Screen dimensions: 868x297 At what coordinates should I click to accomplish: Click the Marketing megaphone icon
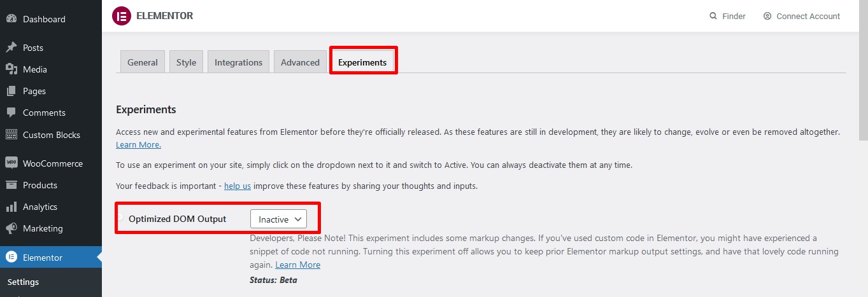11,228
